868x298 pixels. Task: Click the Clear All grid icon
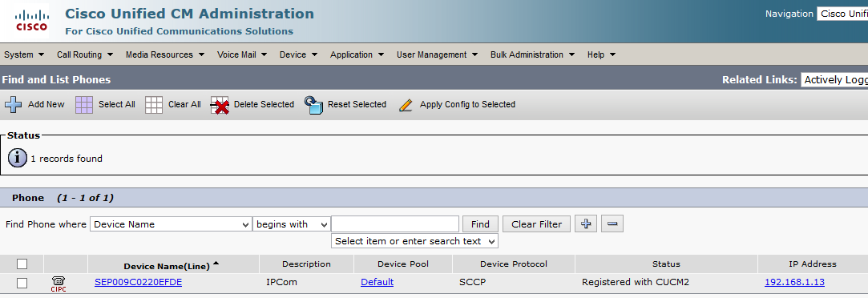tap(154, 104)
